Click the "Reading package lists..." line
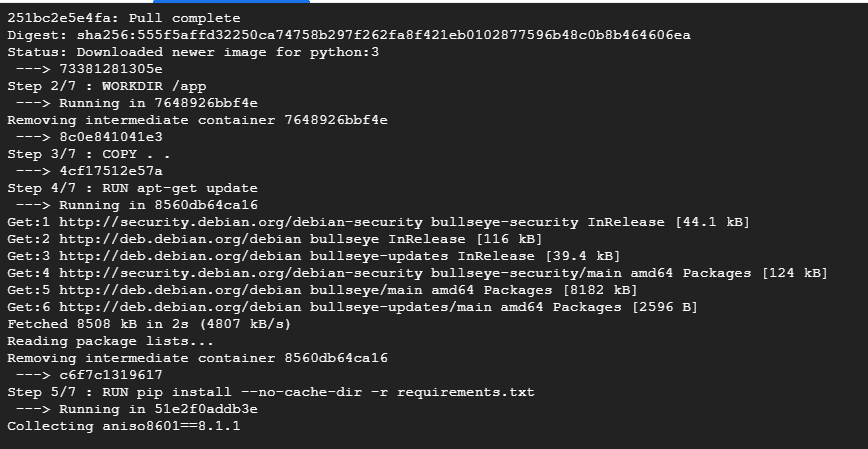868x449 pixels. click(x=110, y=341)
